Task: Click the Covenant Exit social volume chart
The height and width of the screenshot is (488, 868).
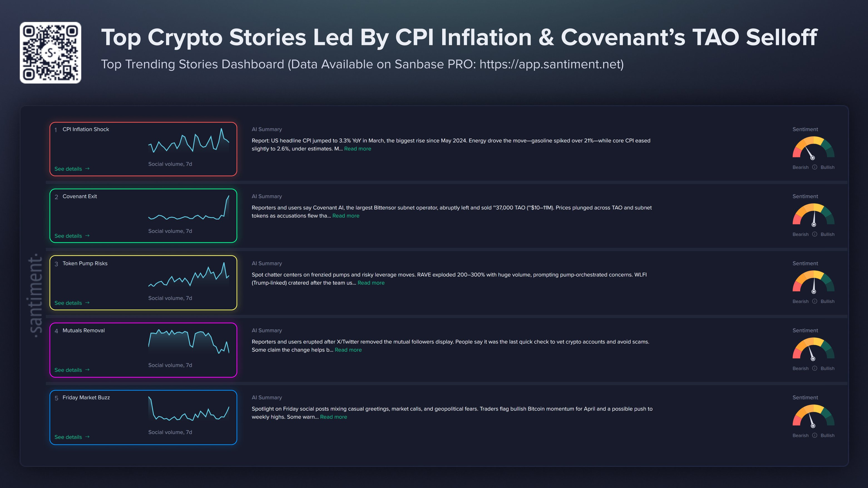Action: pos(189,210)
